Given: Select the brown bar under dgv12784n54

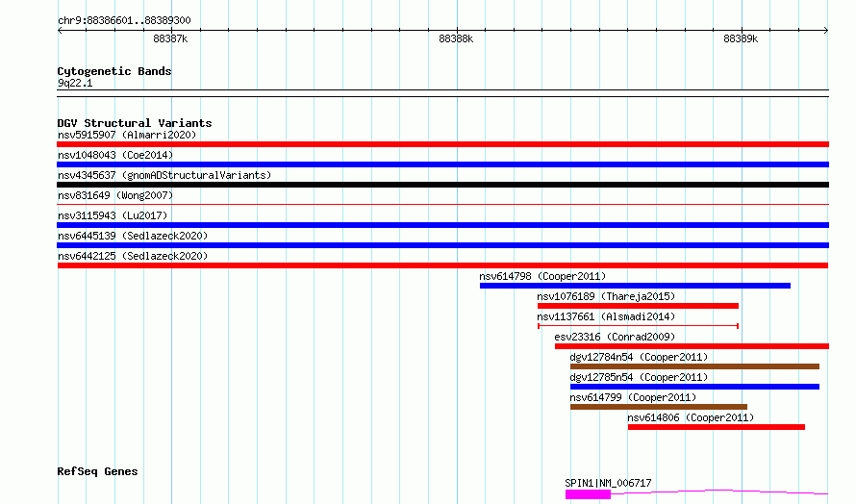Looking at the screenshot, I should tap(695, 366).
